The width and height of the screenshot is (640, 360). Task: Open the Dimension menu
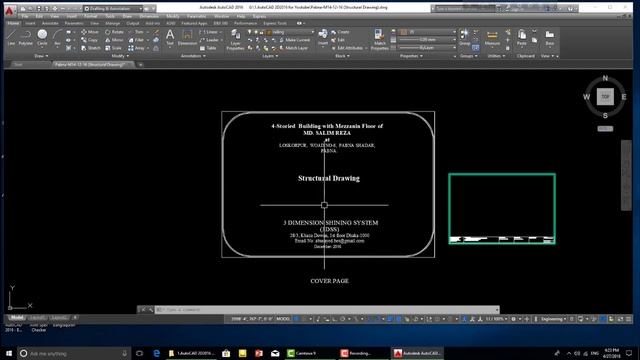149,16
